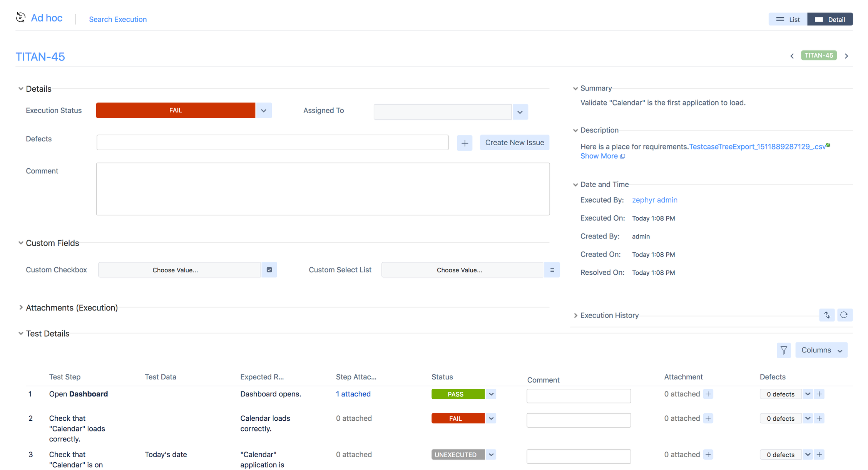Open the Columns dropdown
The height and width of the screenshot is (470, 868).
pyautogui.click(x=821, y=350)
